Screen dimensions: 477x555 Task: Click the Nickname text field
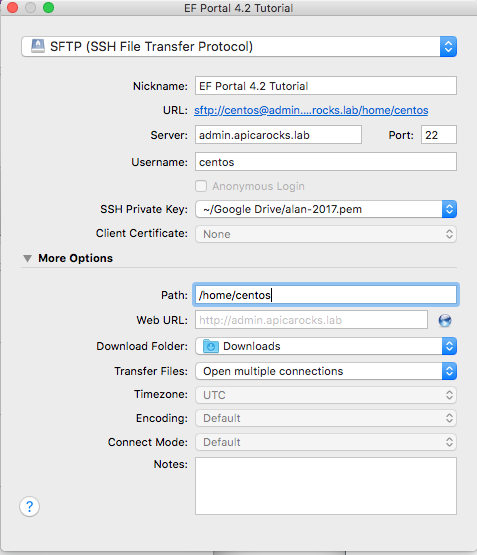pos(326,86)
